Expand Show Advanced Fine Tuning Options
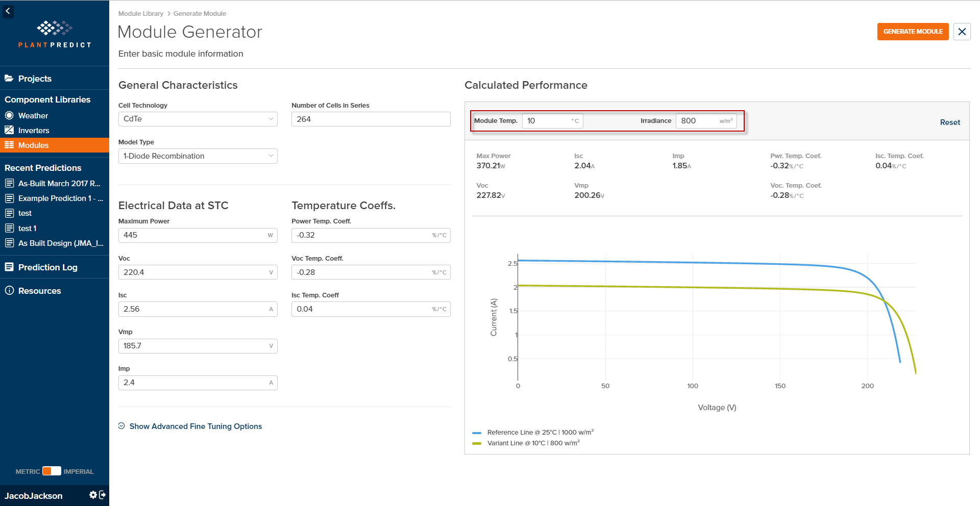Screen dimensions: 980x506 [x=195, y=426]
